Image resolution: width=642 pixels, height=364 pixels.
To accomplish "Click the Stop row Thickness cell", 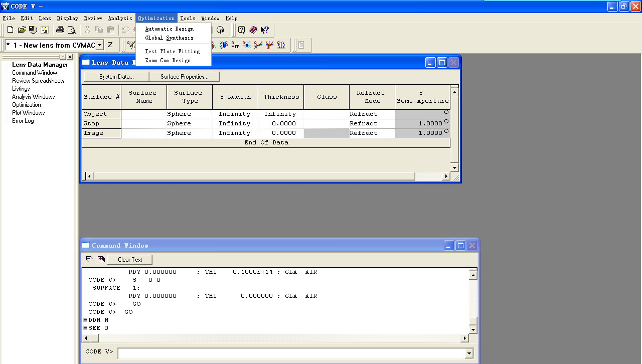I will (281, 124).
